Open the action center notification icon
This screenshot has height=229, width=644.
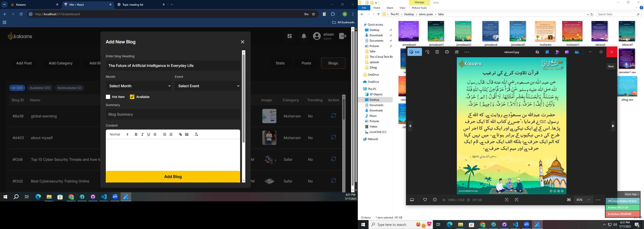point(637,225)
